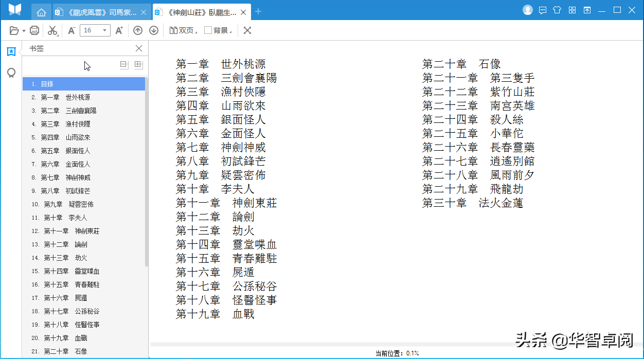Click 第二十二章 紫竹山莊 in the page
This screenshot has height=359, width=644.
click(x=478, y=92)
